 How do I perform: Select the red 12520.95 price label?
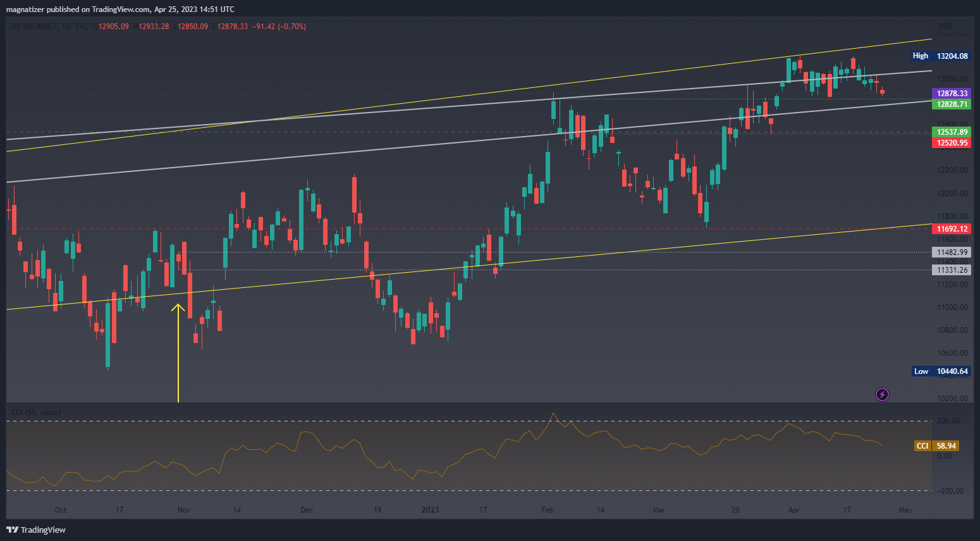952,143
